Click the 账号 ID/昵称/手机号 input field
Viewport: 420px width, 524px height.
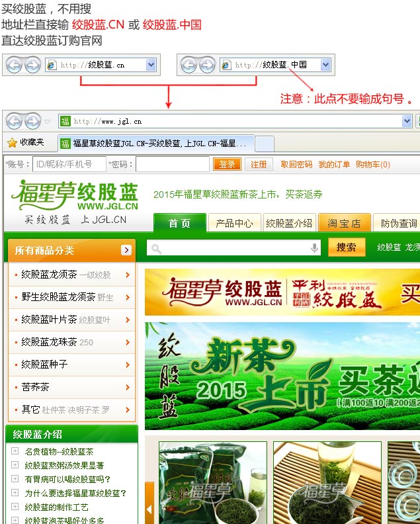[69, 165]
